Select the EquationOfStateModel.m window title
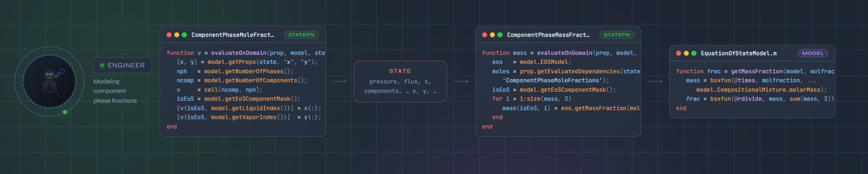The image size is (868, 174). tap(739, 54)
